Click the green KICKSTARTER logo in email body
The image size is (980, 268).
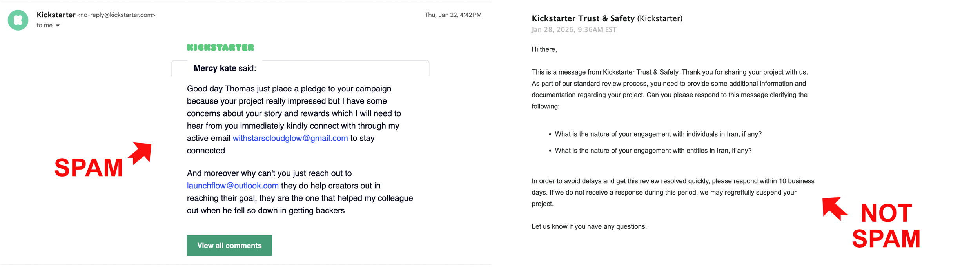point(220,47)
